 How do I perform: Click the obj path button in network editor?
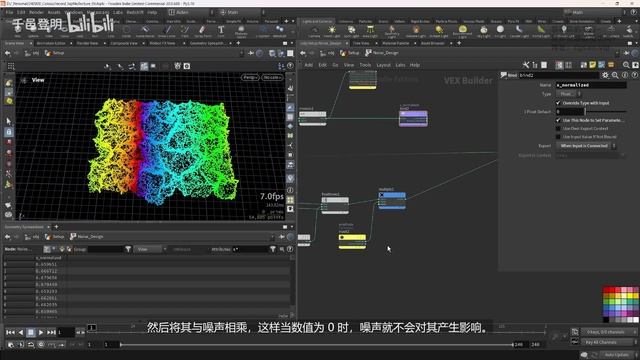coord(328,53)
